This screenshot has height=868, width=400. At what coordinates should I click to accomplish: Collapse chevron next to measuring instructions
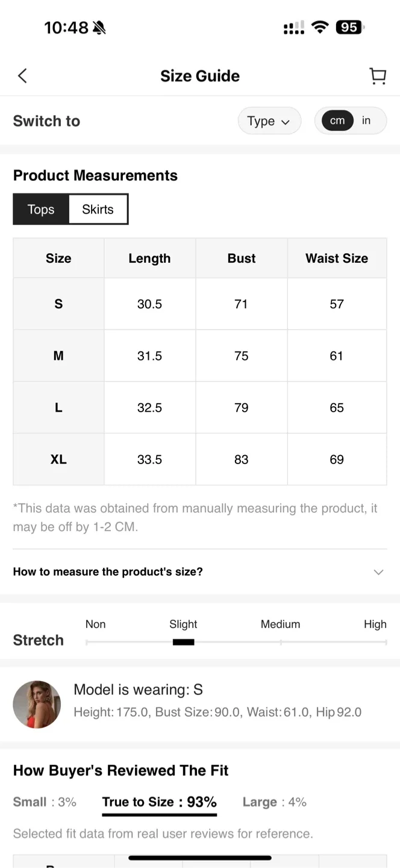[x=378, y=572]
